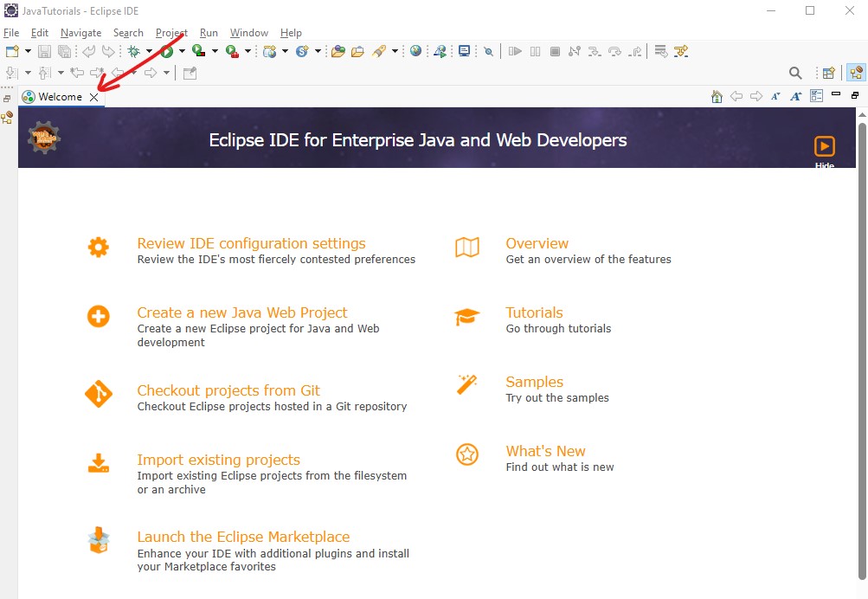Open Checkout projects from Git link
Viewport: 868px width, 599px height.
pos(228,390)
